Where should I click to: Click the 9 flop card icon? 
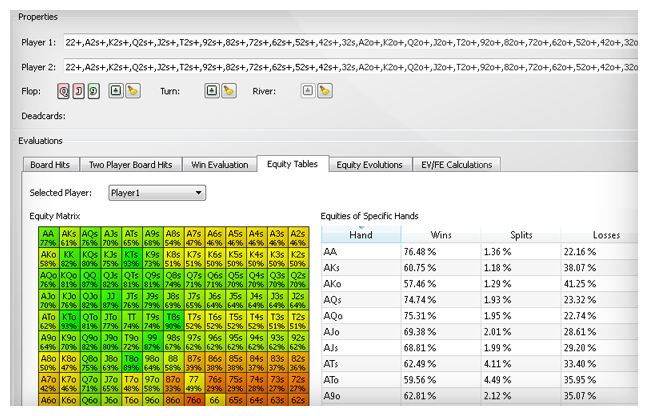click(94, 91)
